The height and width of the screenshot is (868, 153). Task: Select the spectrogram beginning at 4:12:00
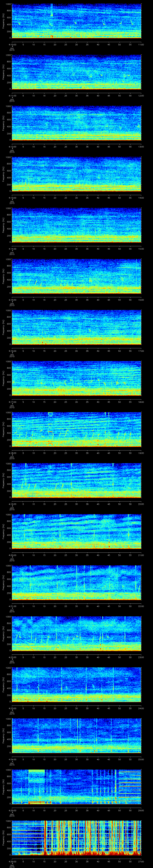point(77,123)
